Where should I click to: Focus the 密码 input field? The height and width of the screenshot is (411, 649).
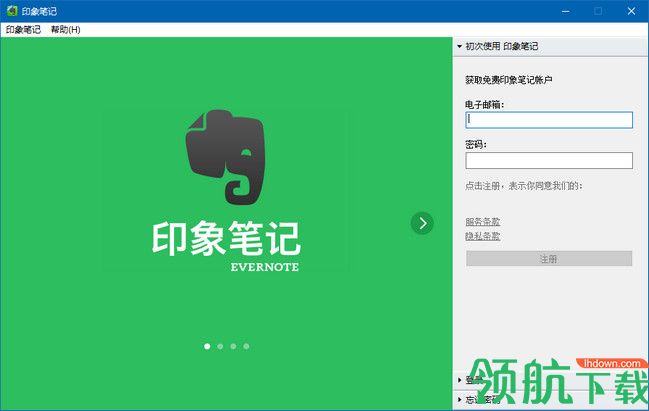[x=549, y=161]
